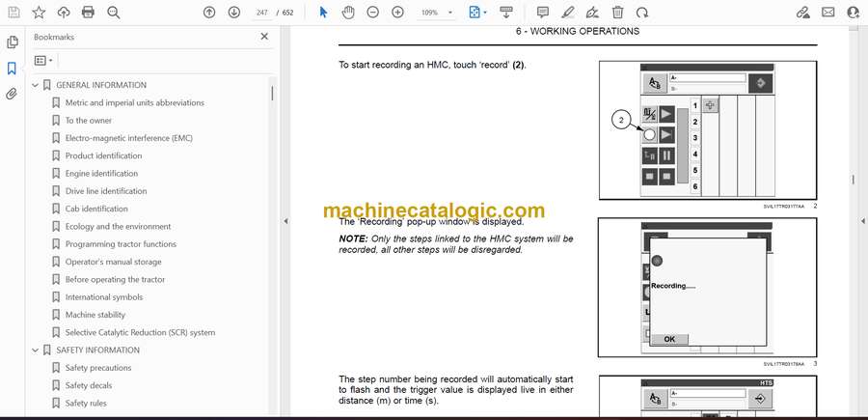This screenshot has height=420, width=868.
Task: Click the Save file icon
Action: click(x=14, y=13)
